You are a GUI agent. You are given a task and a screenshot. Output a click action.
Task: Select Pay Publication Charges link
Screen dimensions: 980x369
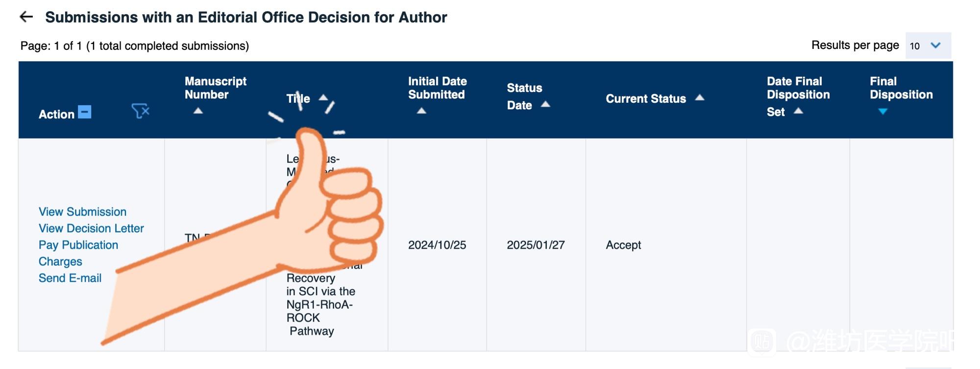pos(78,253)
